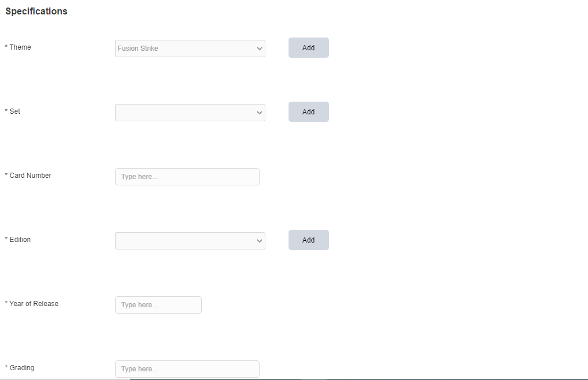Click the chevron arrow on the Theme selector

point(260,49)
